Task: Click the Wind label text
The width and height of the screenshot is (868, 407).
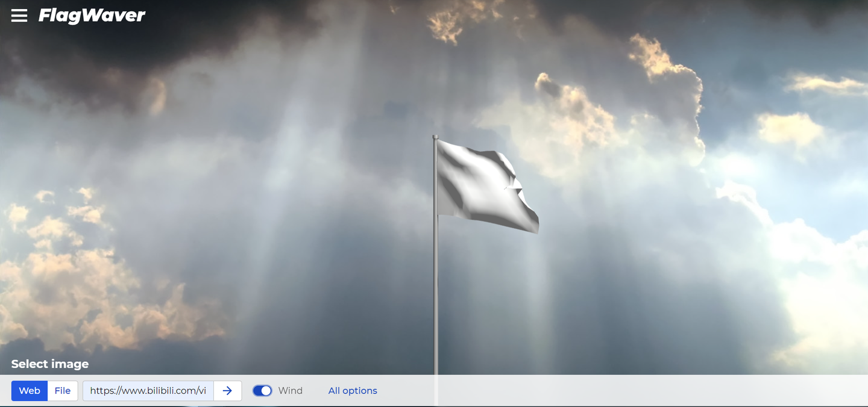Action: click(291, 391)
